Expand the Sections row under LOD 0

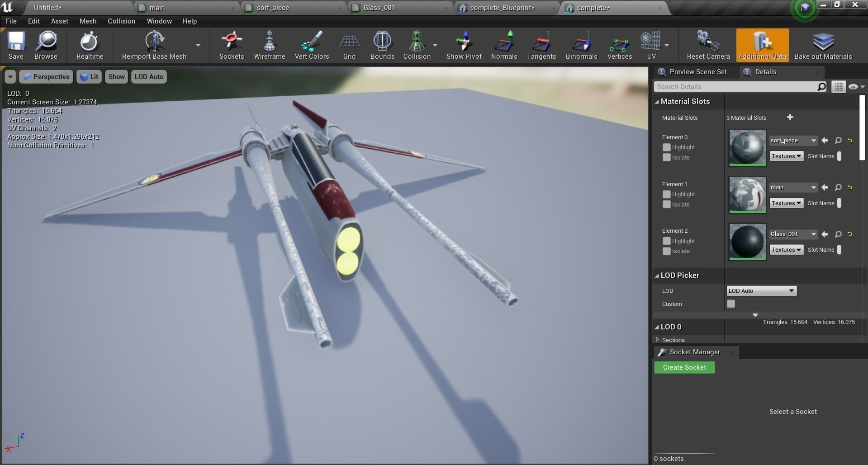point(657,340)
